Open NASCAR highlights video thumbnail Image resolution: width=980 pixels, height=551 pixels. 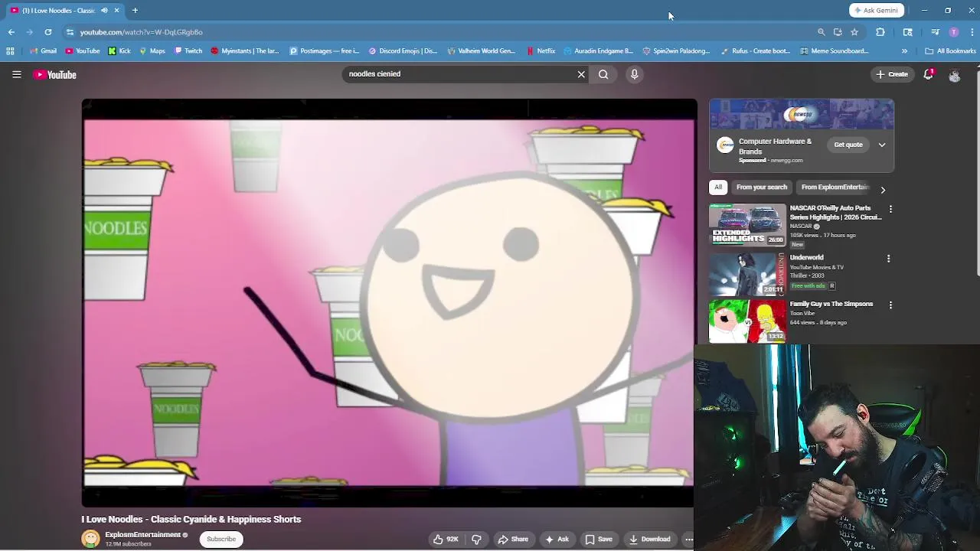pyautogui.click(x=747, y=225)
